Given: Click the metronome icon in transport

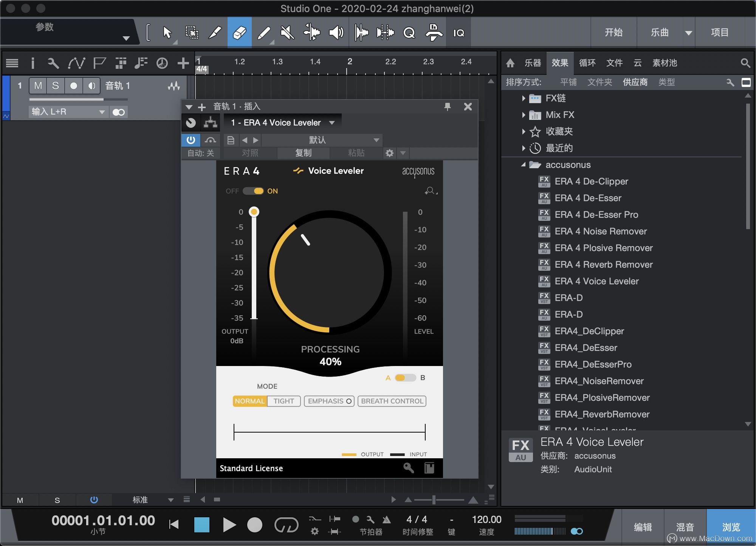Looking at the screenshot, I should 386,520.
